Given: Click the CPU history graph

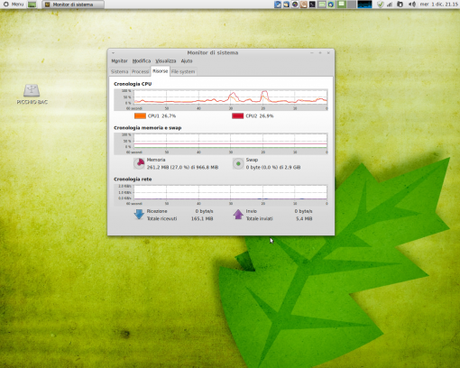Looking at the screenshot, I should pos(221,100).
